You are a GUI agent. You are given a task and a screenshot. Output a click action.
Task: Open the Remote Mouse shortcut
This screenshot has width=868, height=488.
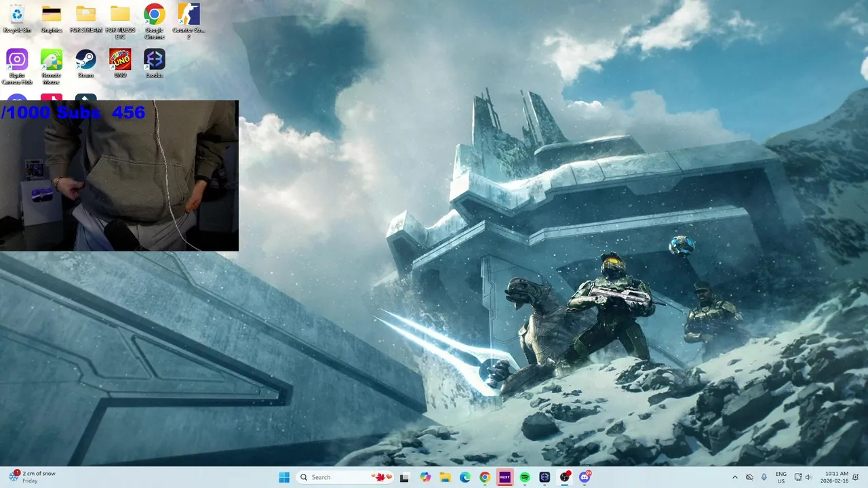pos(52,66)
